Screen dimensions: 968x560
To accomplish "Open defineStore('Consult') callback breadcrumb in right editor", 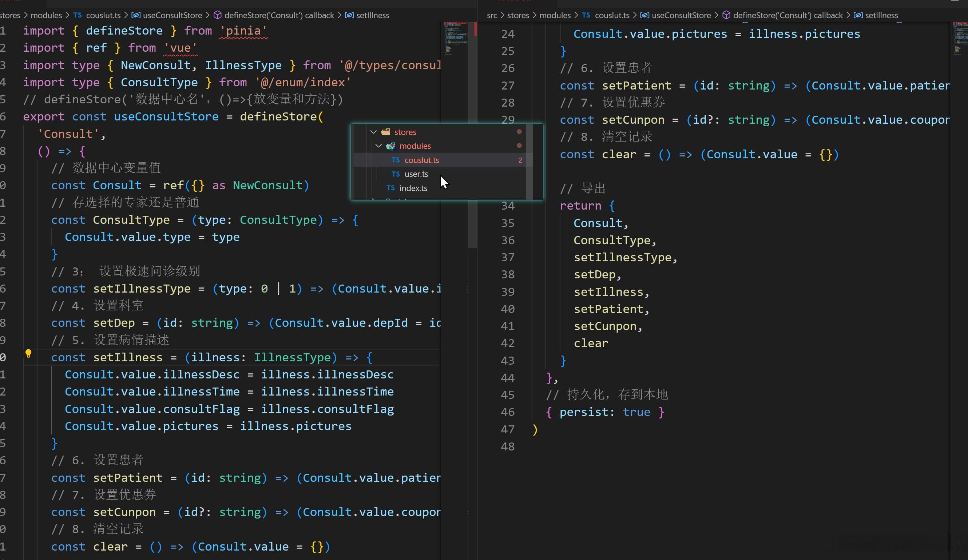I will tap(788, 15).
